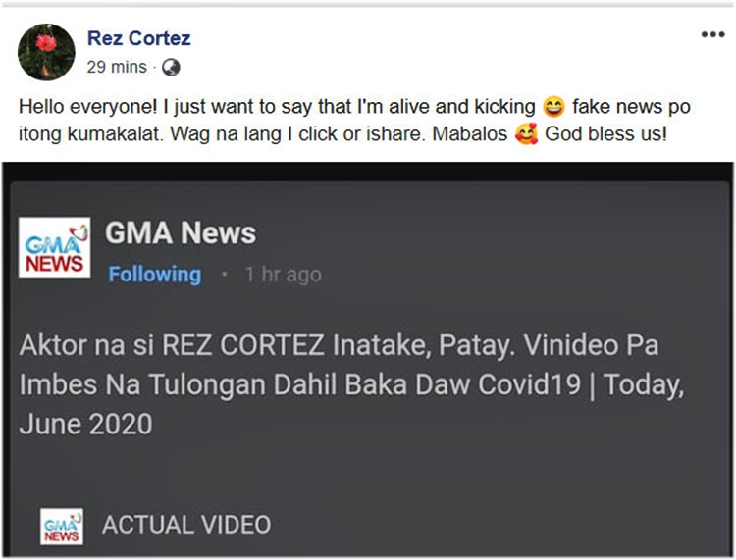Screen dimensions: 736x560
Task: Click 'God bless us!' text
Action: (606, 134)
